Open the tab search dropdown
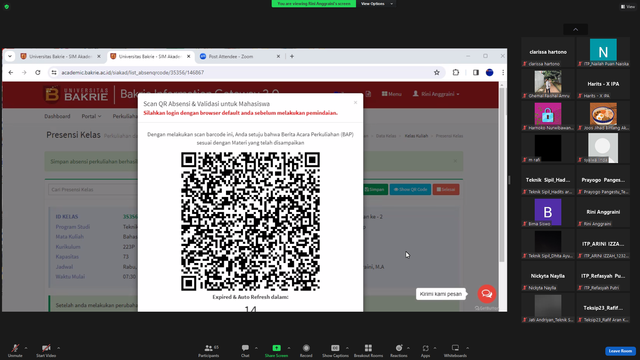The height and width of the screenshot is (360, 640). pos(10,56)
